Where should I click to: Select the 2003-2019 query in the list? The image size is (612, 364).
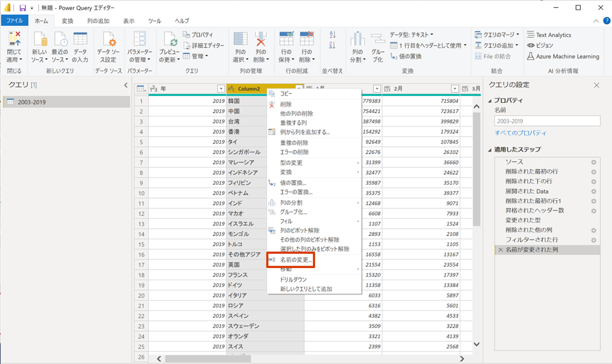tap(67, 102)
